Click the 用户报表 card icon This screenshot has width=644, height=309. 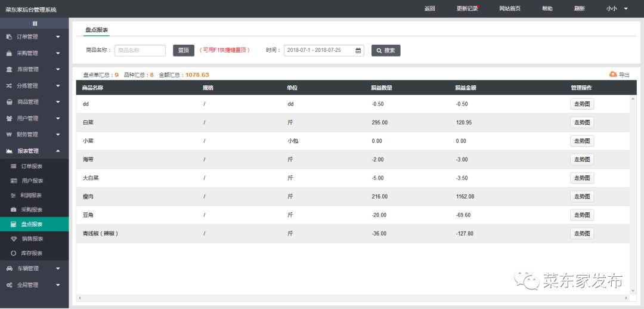[14, 181]
